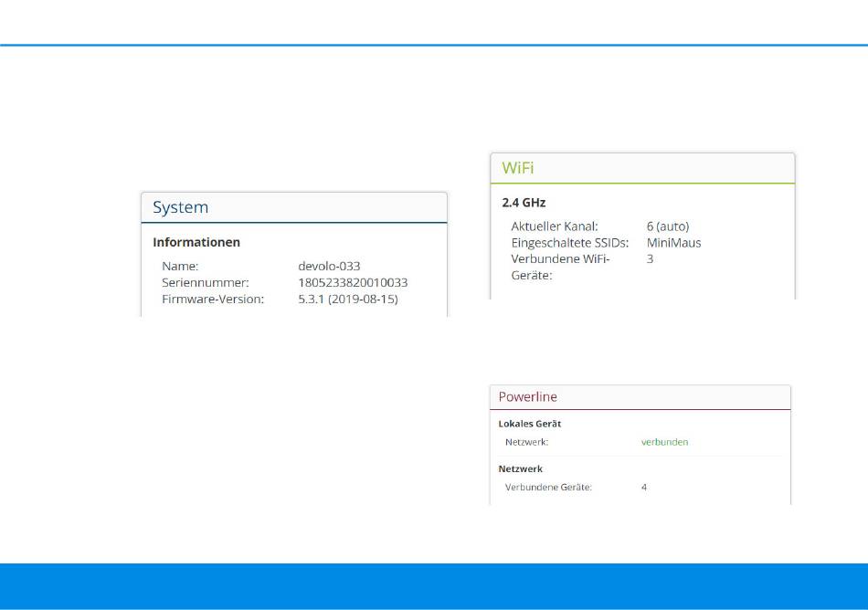Click the Aktueller Kanal: label

(x=555, y=226)
